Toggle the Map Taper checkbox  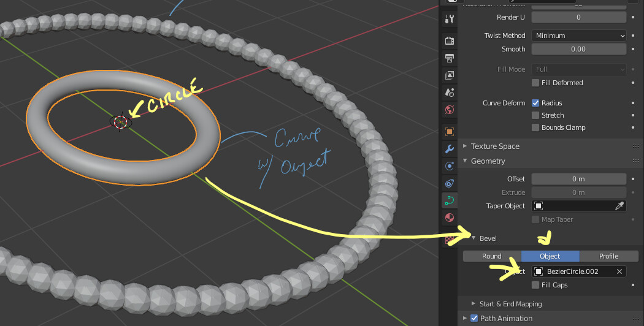coord(535,219)
